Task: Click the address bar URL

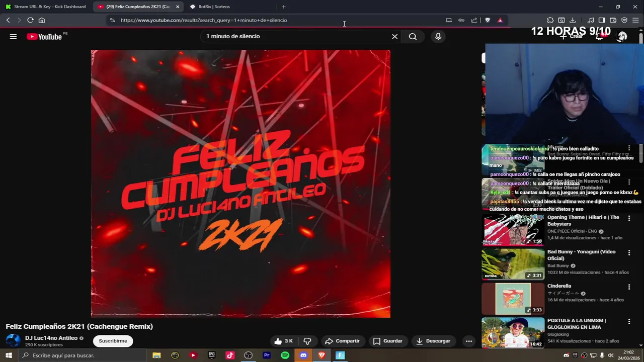Action: coord(204,20)
